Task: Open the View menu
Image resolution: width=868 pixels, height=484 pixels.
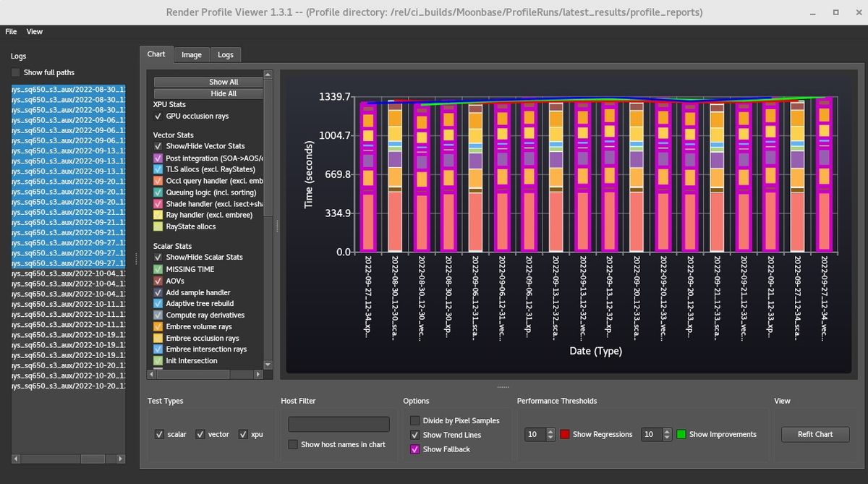Action: click(x=35, y=32)
